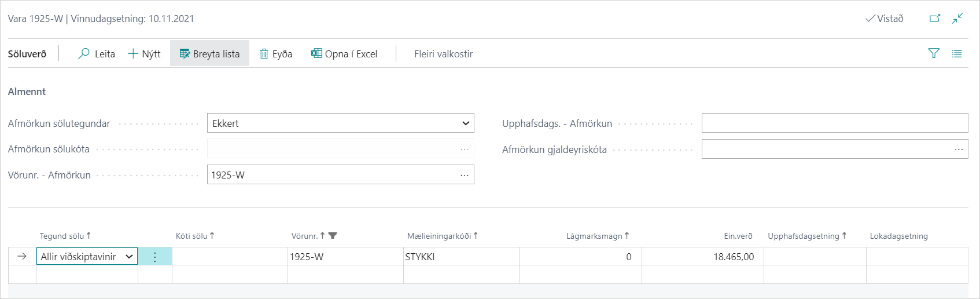Screen dimensions: 980x299
Task: Open Tegund sölu dropdown in row
Action: (128, 257)
